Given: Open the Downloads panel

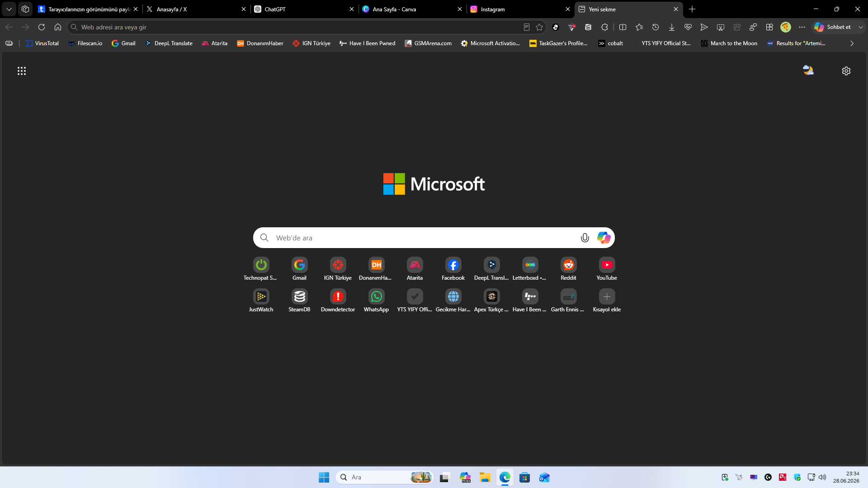Looking at the screenshot, I should 672,27.
